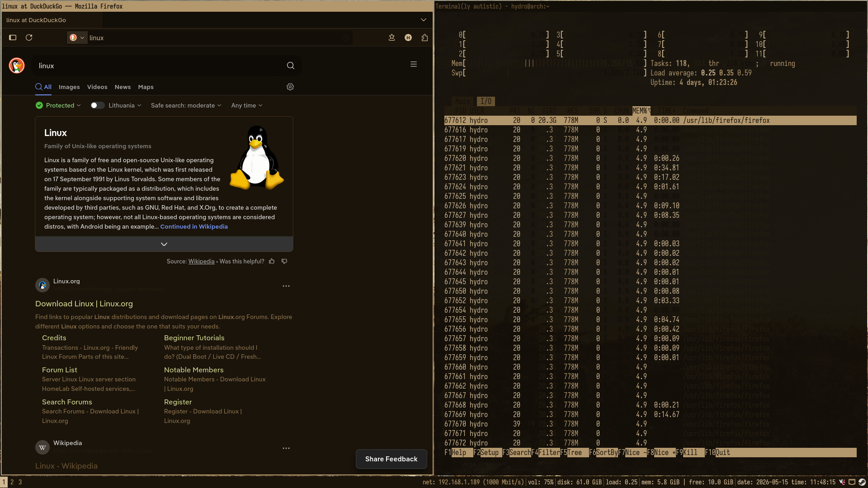Click the F4 Filter button in htop
This screenshot has width=868, height=488.
point(546,452)
